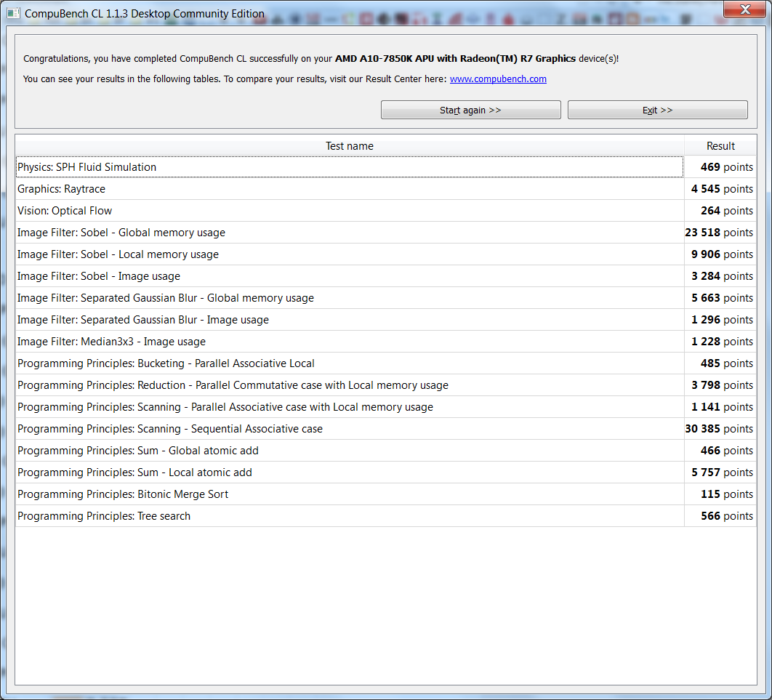Viewport: 772px width, 700px height.
Task: Click the 5 663 points result cell
Action: click(x=720, y=298)
